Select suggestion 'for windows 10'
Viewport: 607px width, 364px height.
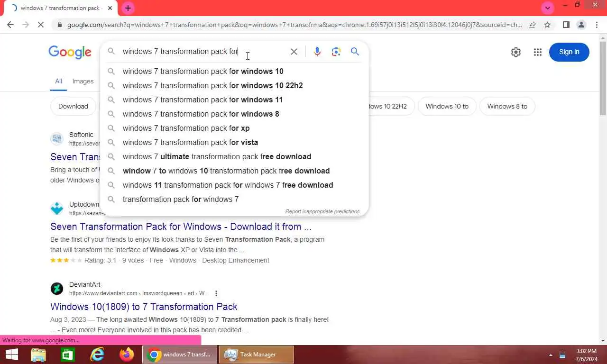(x=234, y=71)
